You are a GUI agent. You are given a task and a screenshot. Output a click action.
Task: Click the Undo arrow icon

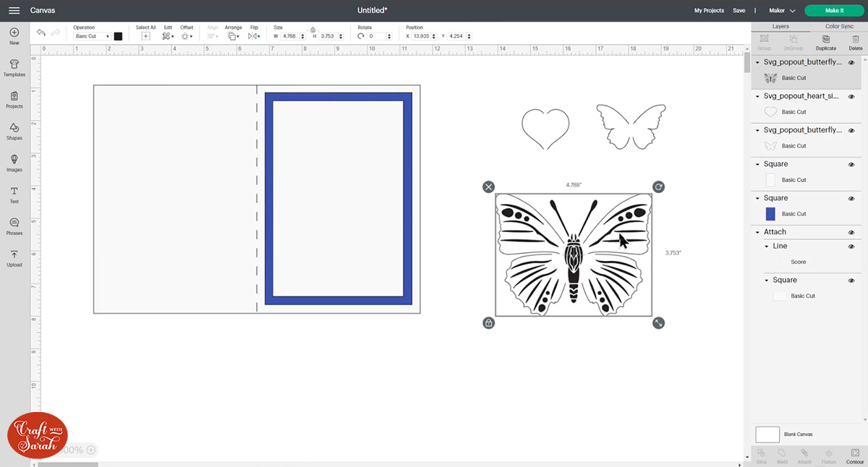pos(41,33)
